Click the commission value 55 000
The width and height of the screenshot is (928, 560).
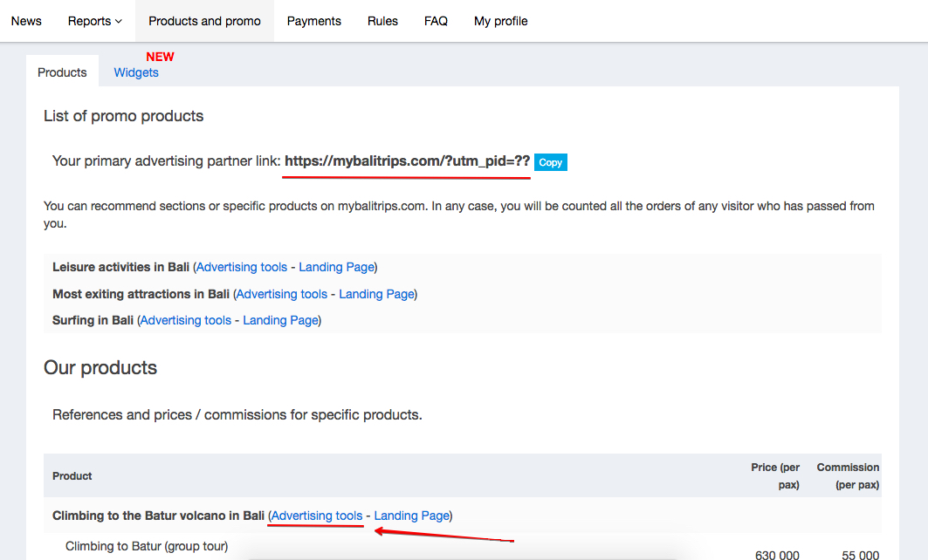coord(861,555)
